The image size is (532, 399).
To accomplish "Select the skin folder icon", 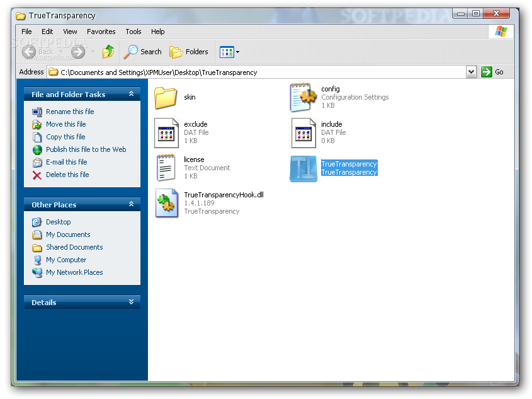I will 166,98.
